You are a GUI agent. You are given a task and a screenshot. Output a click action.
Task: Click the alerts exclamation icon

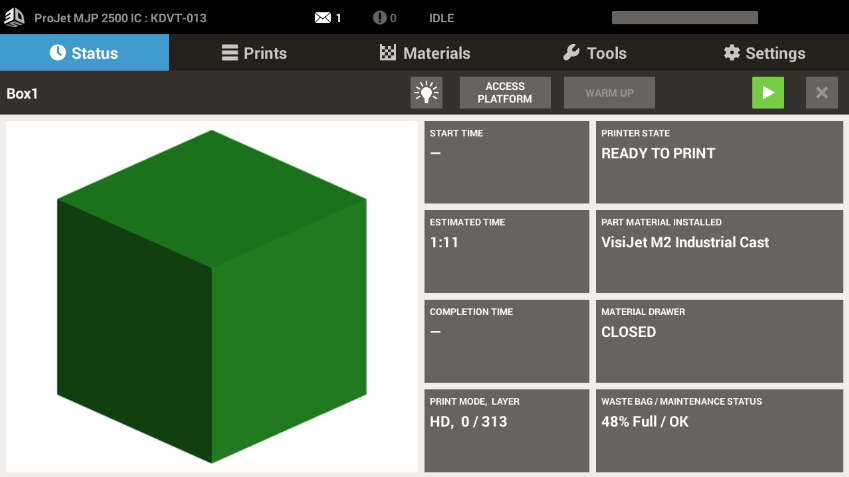(379, 18)
